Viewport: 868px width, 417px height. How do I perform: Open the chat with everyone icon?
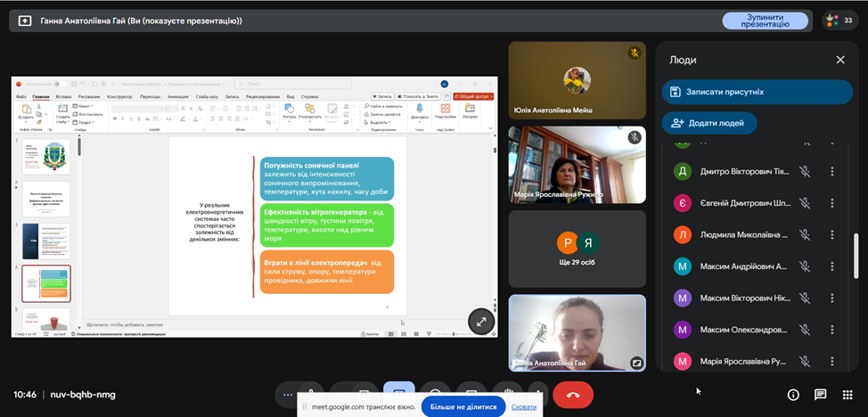tap(821, 395)
